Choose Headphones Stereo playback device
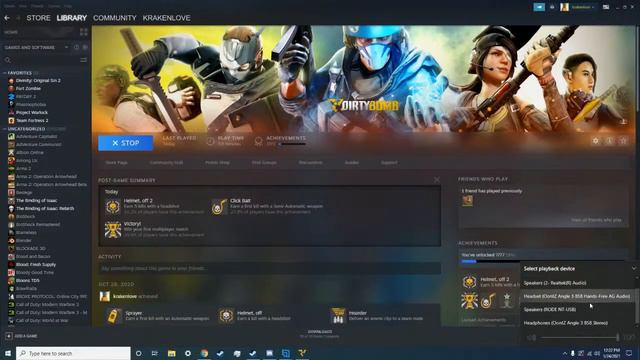Viewport: 640px width, 360px height. (578, 323)
